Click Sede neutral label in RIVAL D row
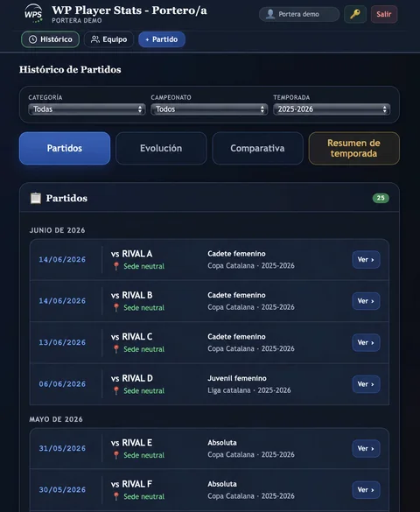420x512 pixels. pyautogui.click(x=143, y=390)
